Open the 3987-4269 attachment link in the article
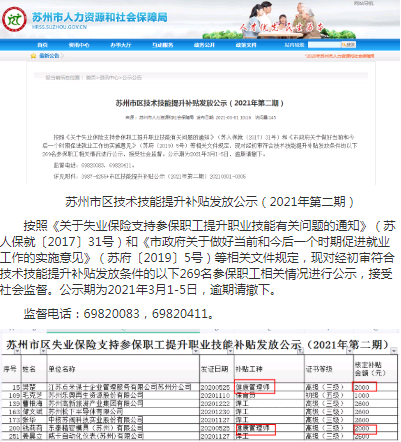This screenshot has height=442, width=401. (x=163, y=176)
